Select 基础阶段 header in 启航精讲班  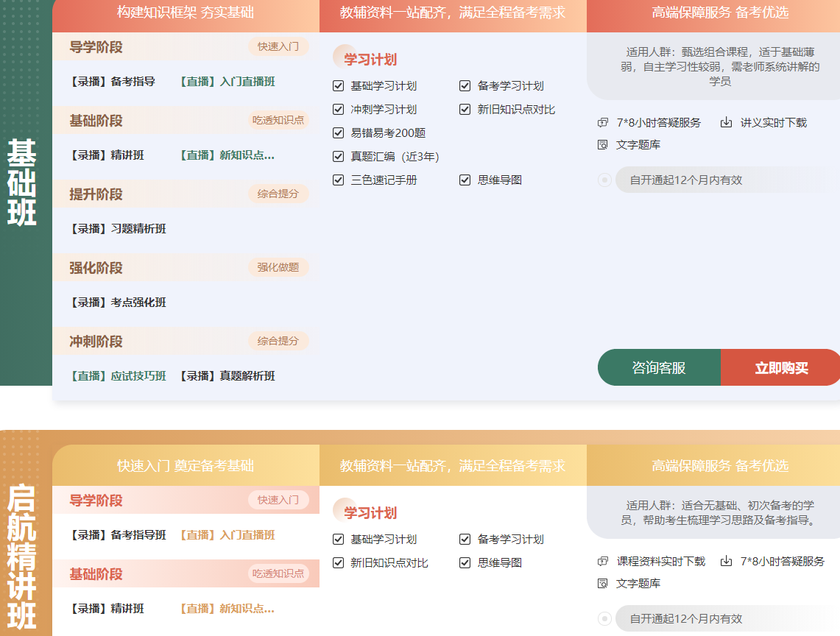pyautogui.click(x=96, y=574)
